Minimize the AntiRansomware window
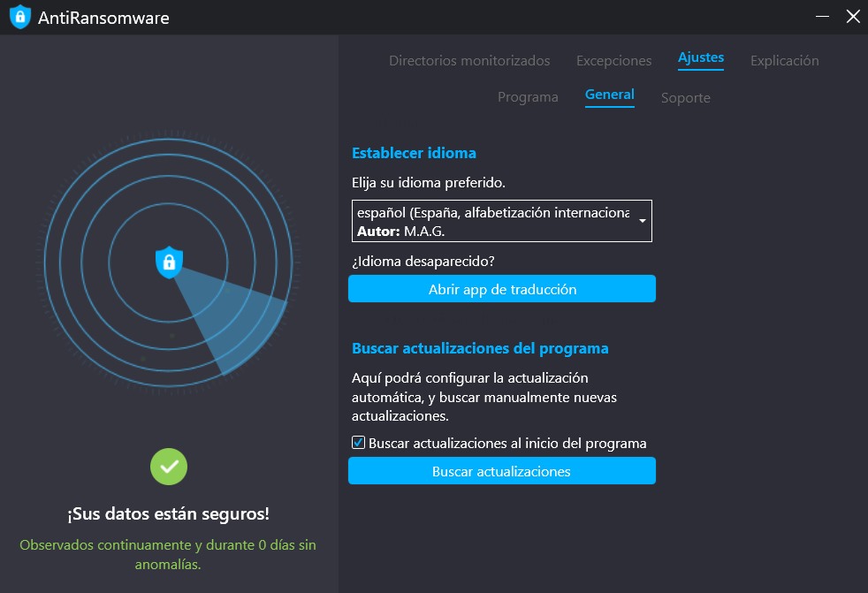The image size is (868, 593). point(822,16)
